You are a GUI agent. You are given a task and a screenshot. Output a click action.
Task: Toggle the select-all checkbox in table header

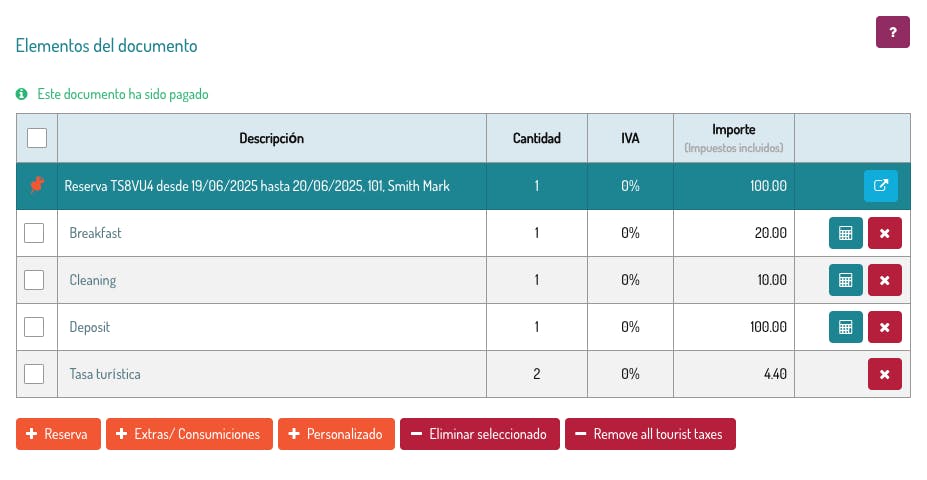point(37,138)
